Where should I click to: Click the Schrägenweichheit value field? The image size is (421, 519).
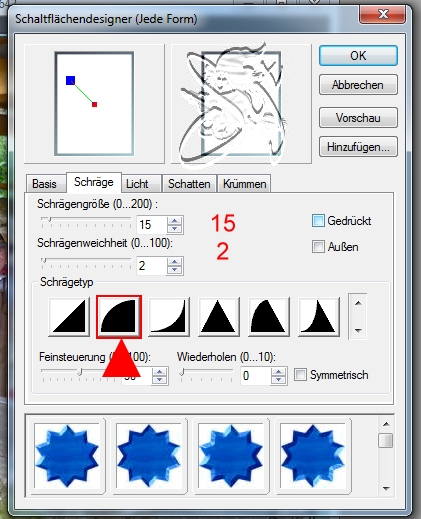[152, 266]
